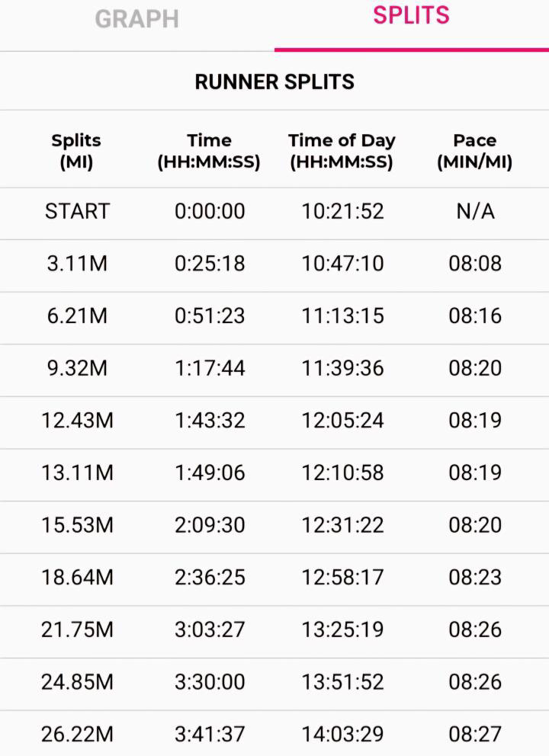
Task: Switch to the GRAPH tab
Action: pos(137,19)
